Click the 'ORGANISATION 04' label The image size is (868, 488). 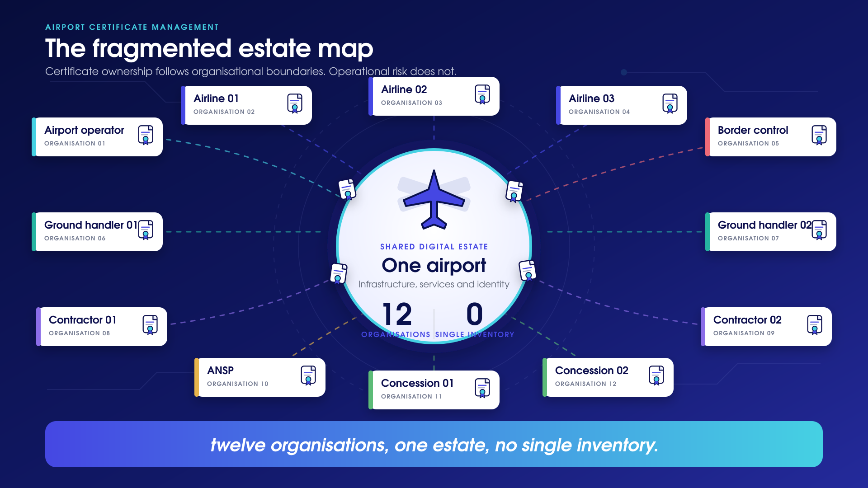tap(599, 112)
